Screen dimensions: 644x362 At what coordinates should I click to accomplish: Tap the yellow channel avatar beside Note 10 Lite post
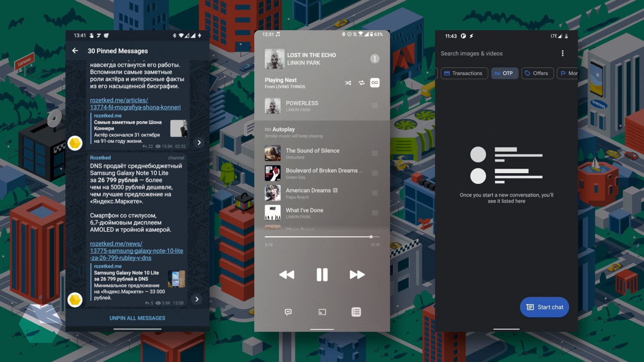coord(75,299)
